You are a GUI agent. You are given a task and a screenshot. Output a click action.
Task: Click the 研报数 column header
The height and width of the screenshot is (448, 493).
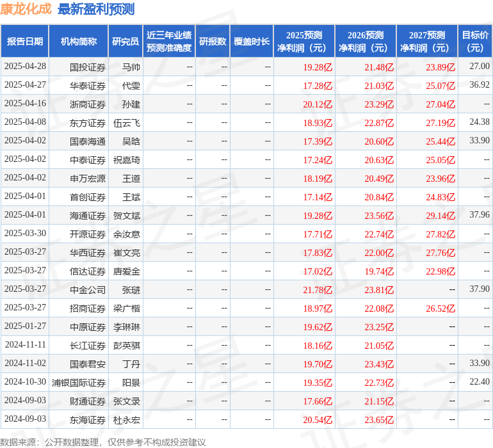[x=213, y=42]
